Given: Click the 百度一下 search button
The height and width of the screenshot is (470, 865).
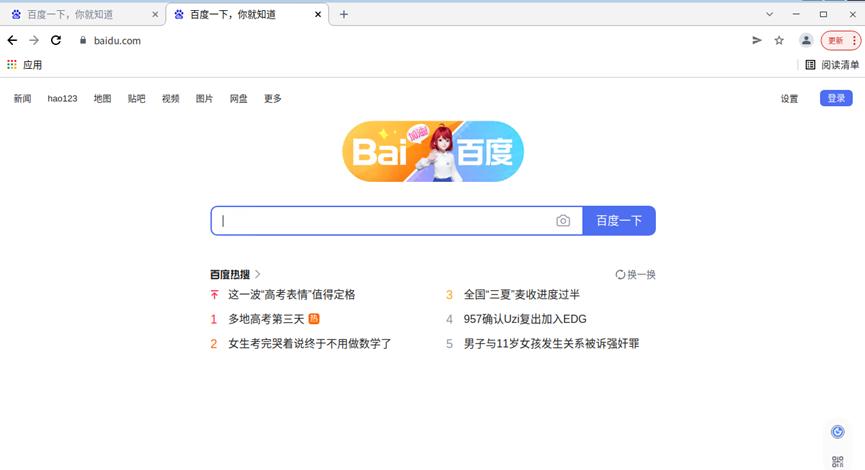Looking at the screenshot, I should 619,221.
